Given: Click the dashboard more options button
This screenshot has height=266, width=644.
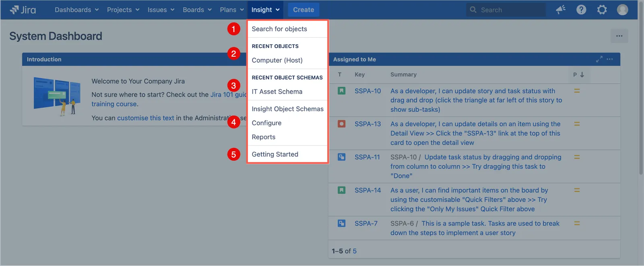Looking at the screenshot, I should pyautogui.click(x=619, y=36).
